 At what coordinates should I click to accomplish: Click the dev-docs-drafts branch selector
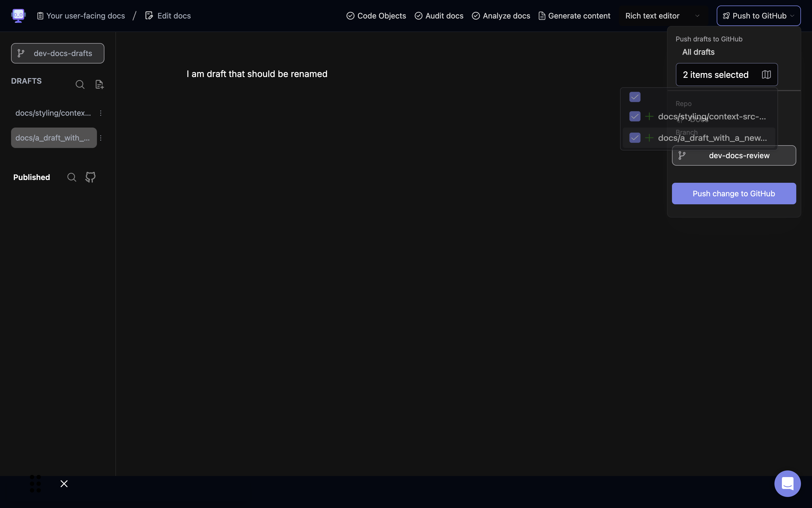point(57,53)
